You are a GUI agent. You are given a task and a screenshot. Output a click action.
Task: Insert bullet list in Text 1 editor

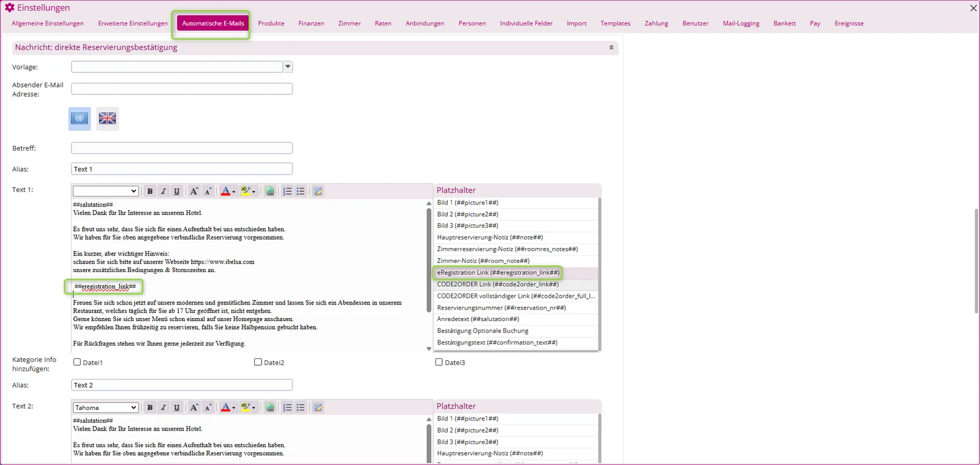tap(301, 191)
